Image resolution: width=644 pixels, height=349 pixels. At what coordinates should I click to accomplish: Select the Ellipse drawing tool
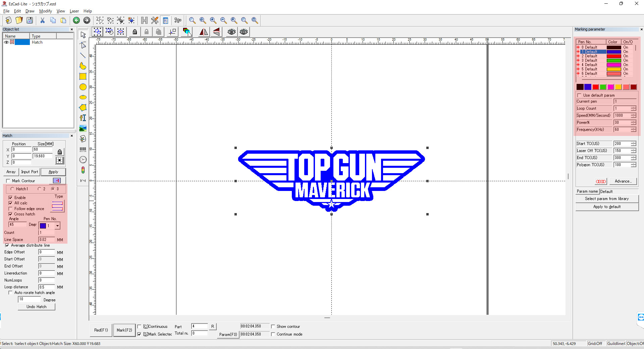(83, 97)
